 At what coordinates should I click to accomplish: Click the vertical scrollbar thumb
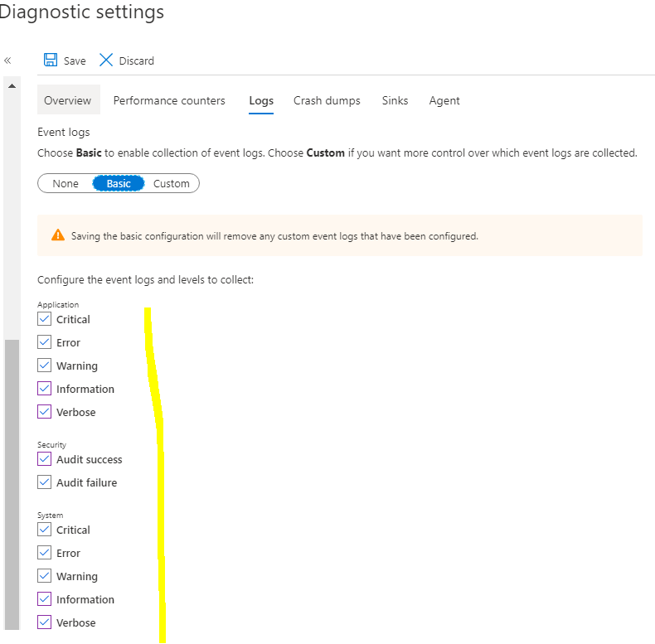pyautogui.click(x=12, y=485)
